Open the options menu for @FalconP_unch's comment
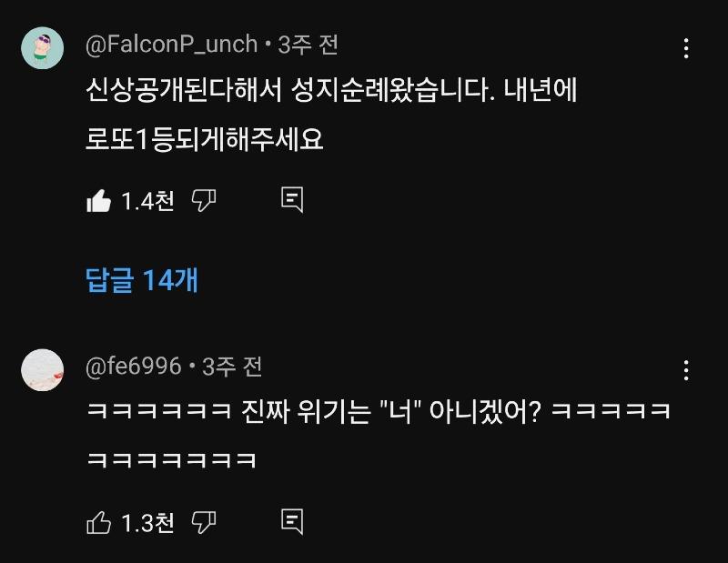Viewport: 728px width, 563px height. [x=687, y=48]
